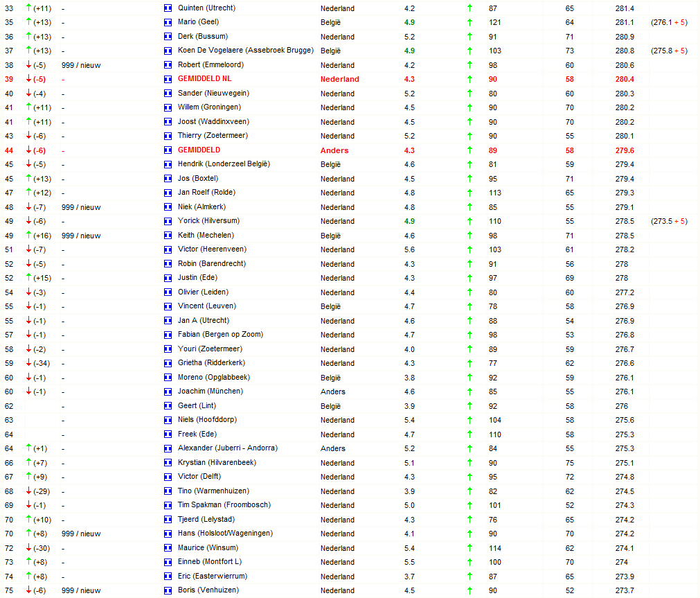Viewport: 700px width, 598px height.
Task: Click the blue icon beside Boris (Venhuizen)
Action: click(168, 590)
